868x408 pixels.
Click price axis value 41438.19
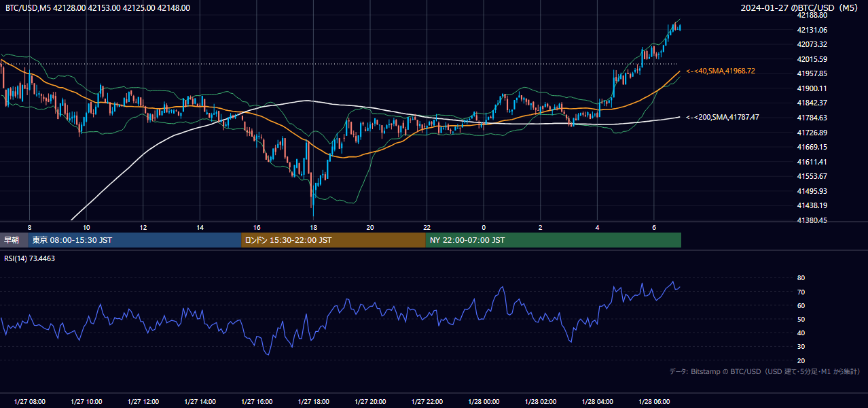pos(812,205)
